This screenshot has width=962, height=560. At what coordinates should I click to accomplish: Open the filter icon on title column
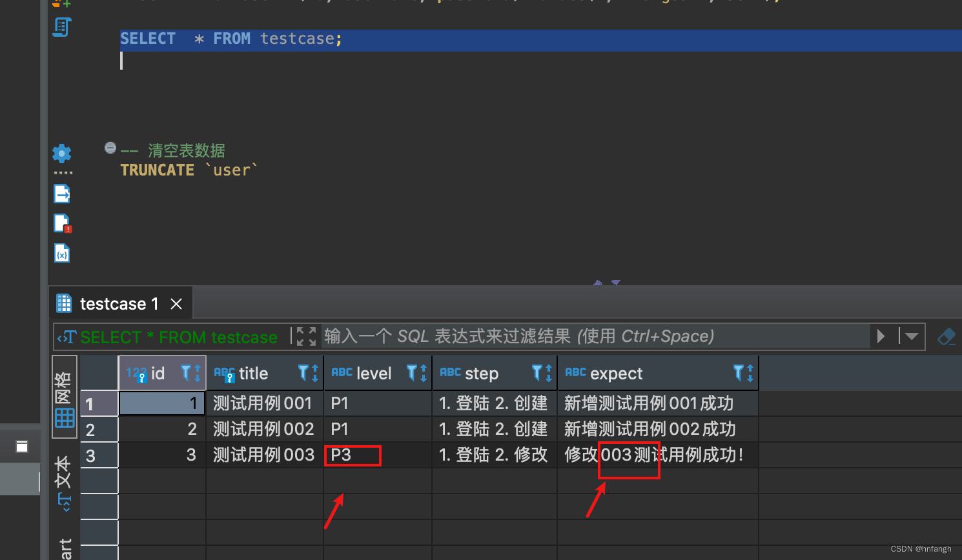pyautogui.click(x=303, y=372)
